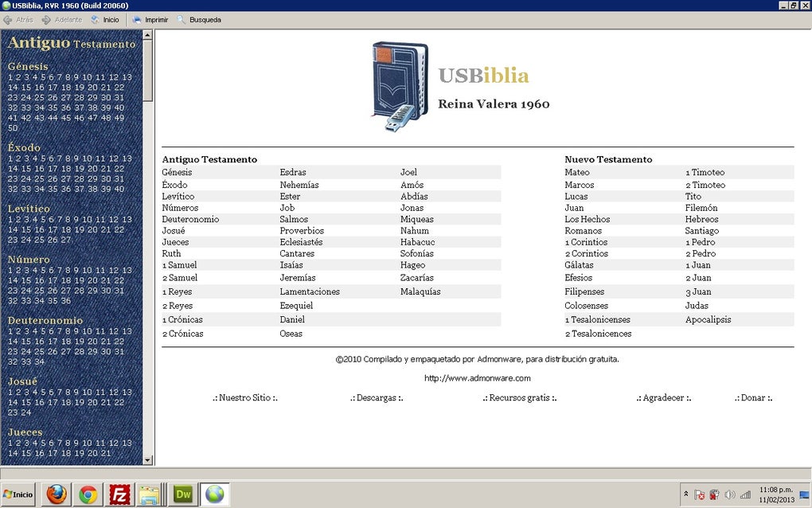
Task: Click the Agradecer footer link
Action: pyautogui.click(x=663, y=398)
